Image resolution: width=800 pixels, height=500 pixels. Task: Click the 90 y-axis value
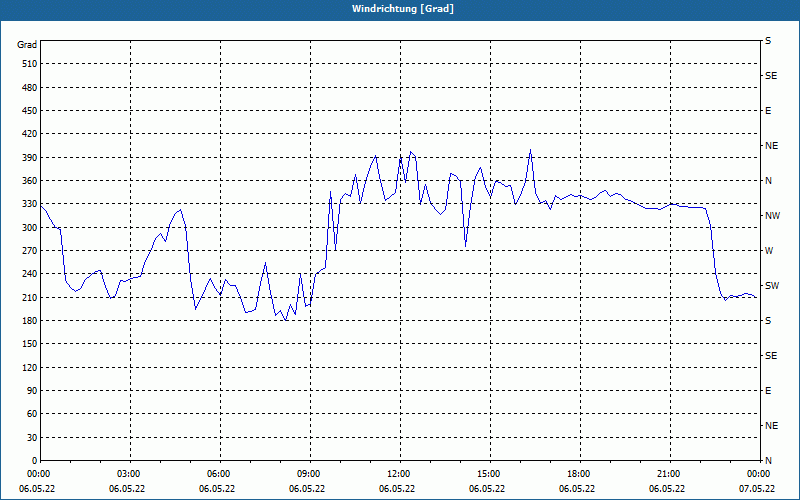pyautogui.click(x=32, y=391)
